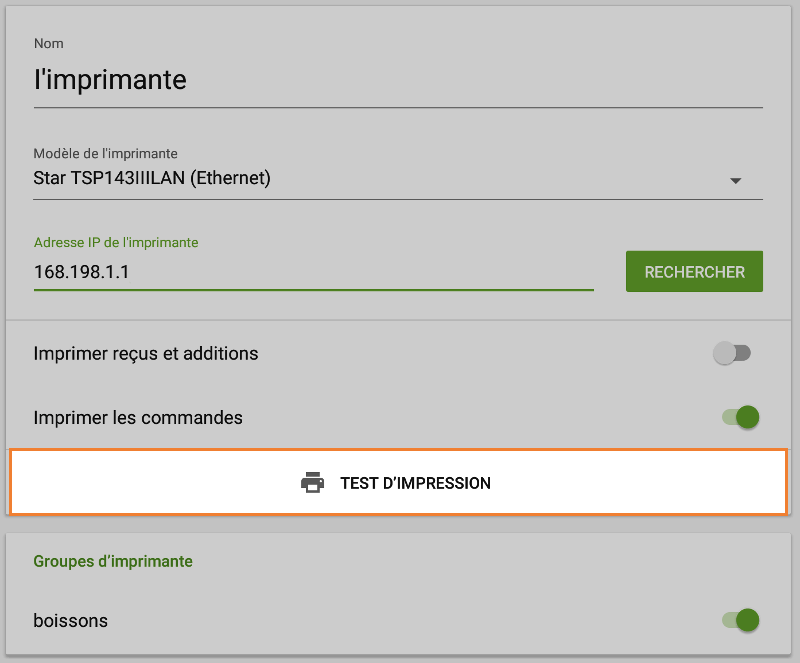
Task: Click the 'Nom' field label
Action: [48, 44]
